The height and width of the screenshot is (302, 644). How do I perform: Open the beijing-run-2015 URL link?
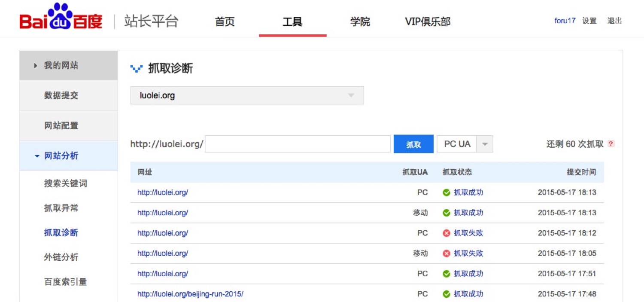pyautogui.click(x=190, y=294)
